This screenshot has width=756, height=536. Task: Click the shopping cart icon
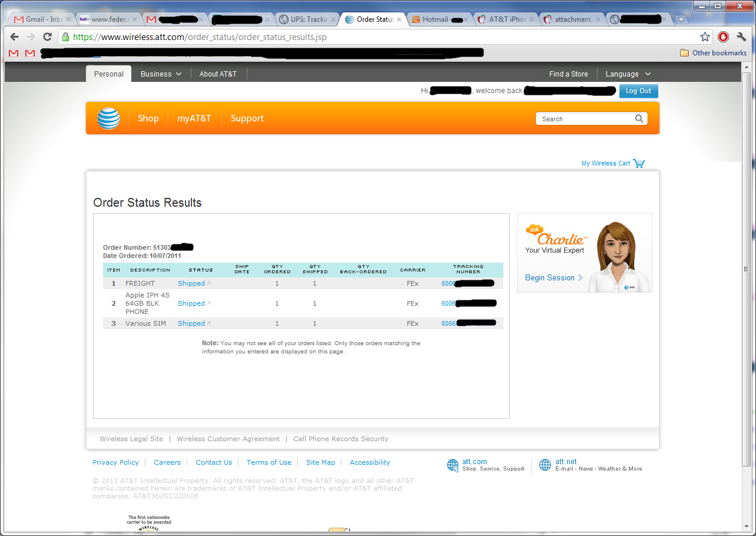click(x=639, y=163)
